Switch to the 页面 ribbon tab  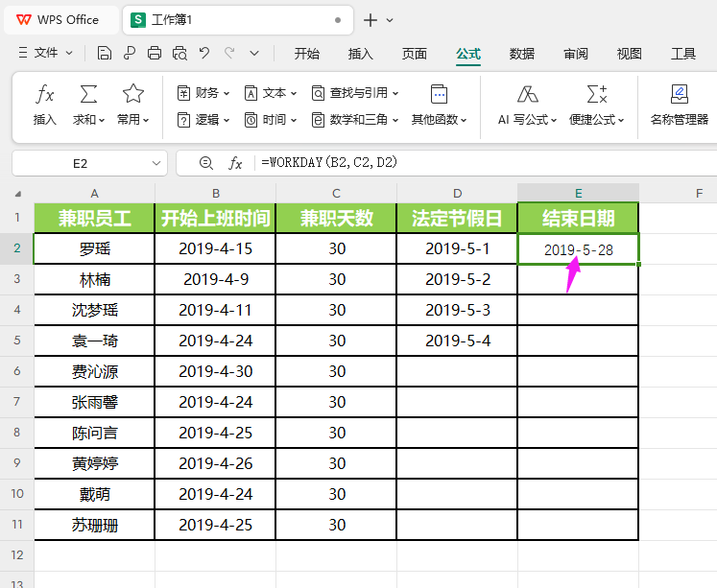pyautogui.click(x=415, y=54)
